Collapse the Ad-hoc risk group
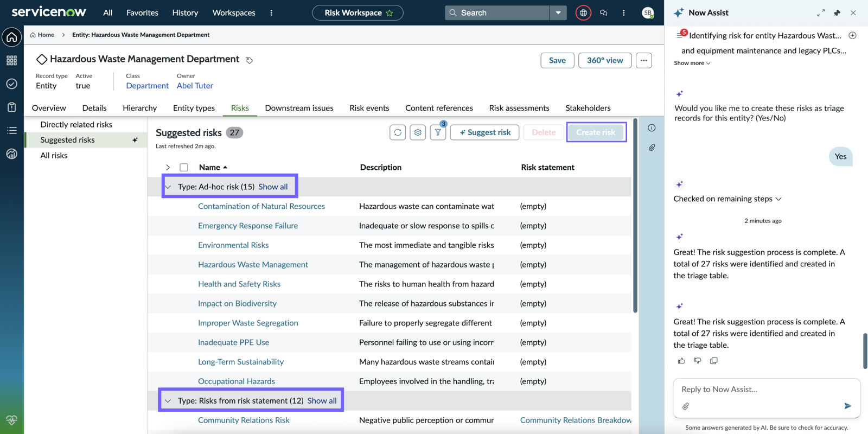The width and height of the screenshot is (868, 434). [x=168, y=187]
